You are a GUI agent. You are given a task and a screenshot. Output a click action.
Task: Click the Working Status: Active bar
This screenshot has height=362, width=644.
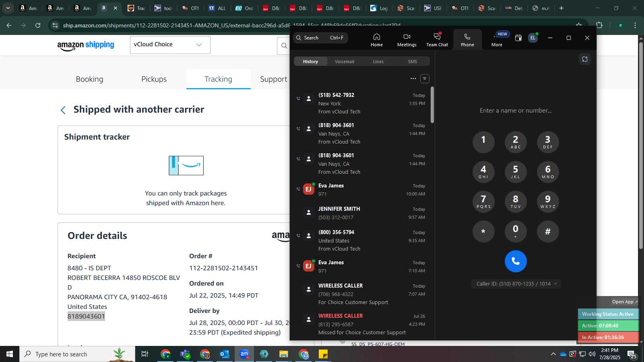(608, 314)
